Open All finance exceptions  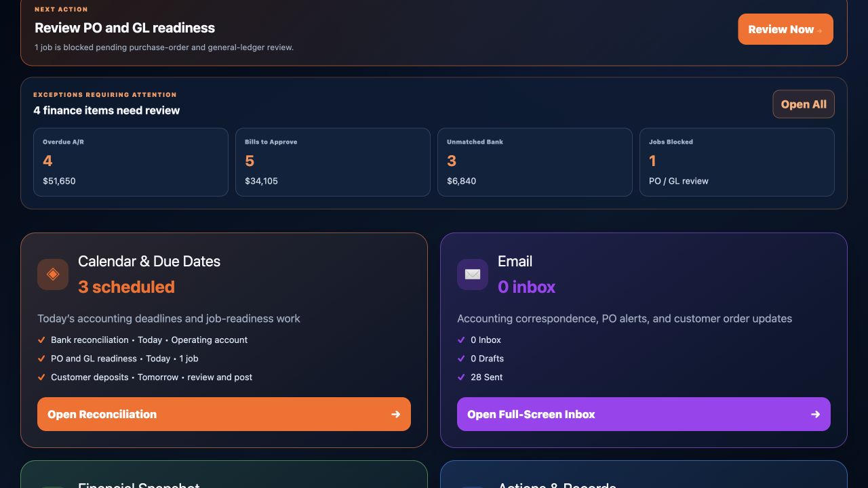pyautogui.click(x=804, y=104)
